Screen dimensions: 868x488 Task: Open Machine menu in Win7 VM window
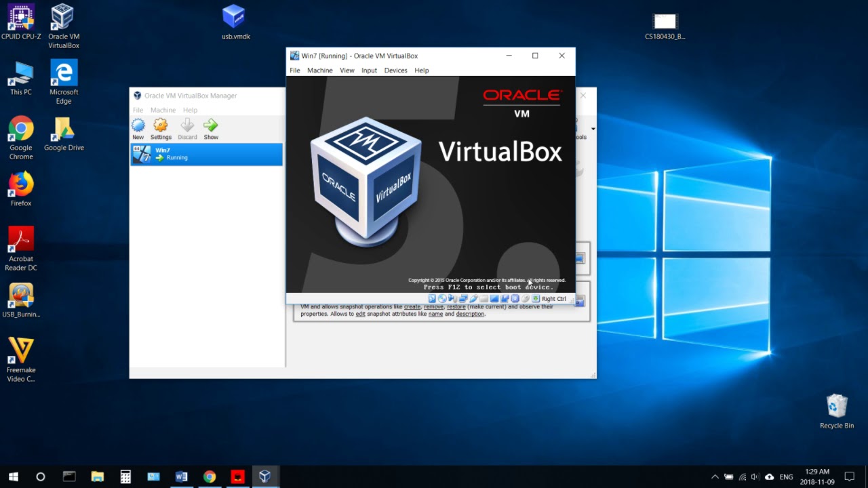tap(320, 70)
